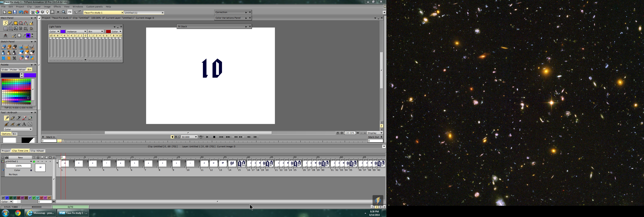
Task: Select the AirBrush tool icon
Action: (x=6, y=118)
